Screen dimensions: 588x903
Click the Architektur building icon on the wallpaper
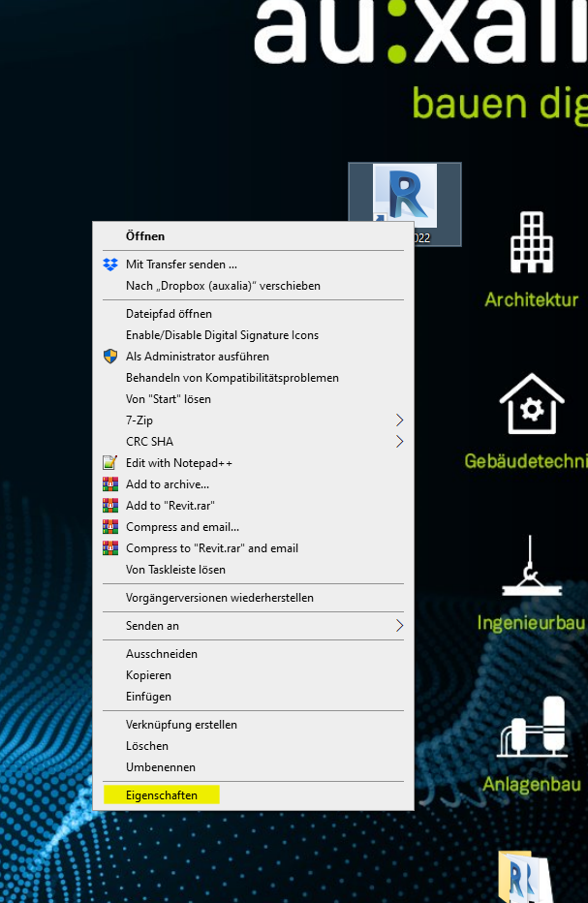click(x=532, y=242)
